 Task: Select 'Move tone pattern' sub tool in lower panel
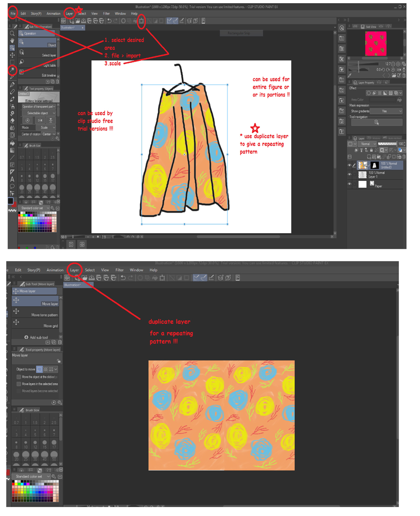(35, 312)
